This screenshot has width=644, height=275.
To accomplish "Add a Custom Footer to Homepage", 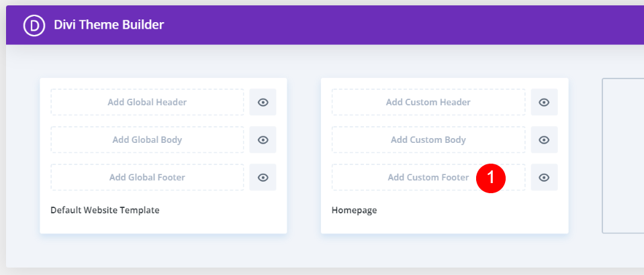I will [428, 177].
